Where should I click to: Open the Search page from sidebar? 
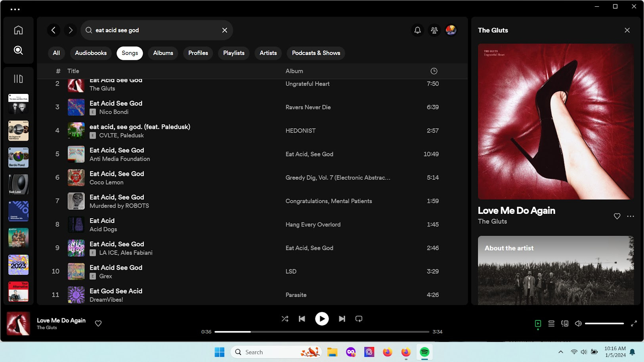[18, 50]
